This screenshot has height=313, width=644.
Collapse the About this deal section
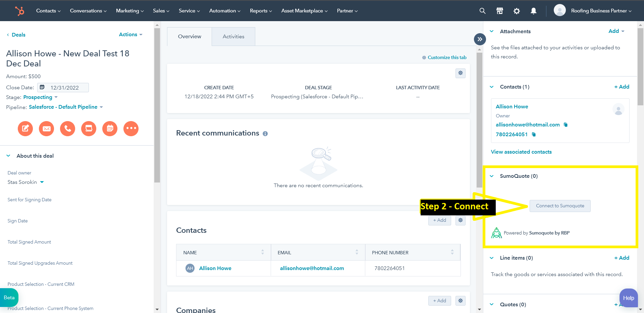point(8,156)
